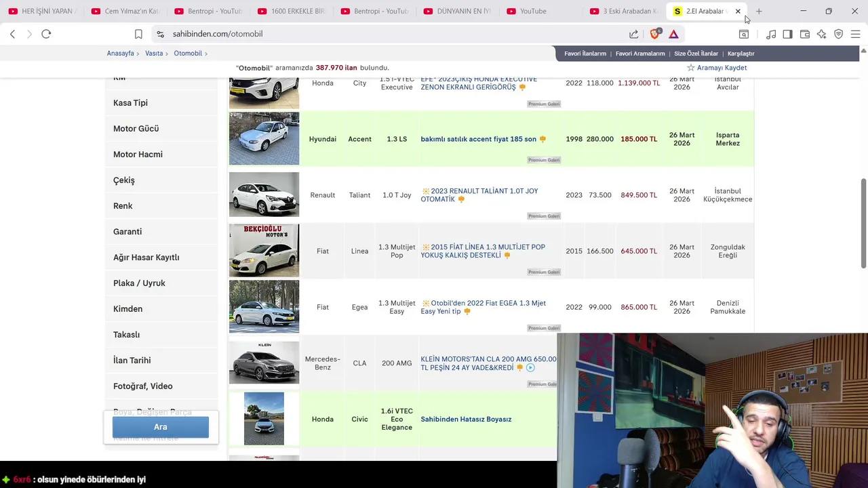This screenshot has width=868, height=488.
Task: Click the blue Ara search button
Action: [161, 427]
